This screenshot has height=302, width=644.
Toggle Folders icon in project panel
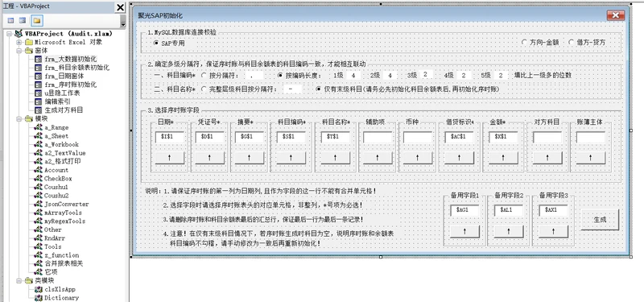click(x=37, y=21)
